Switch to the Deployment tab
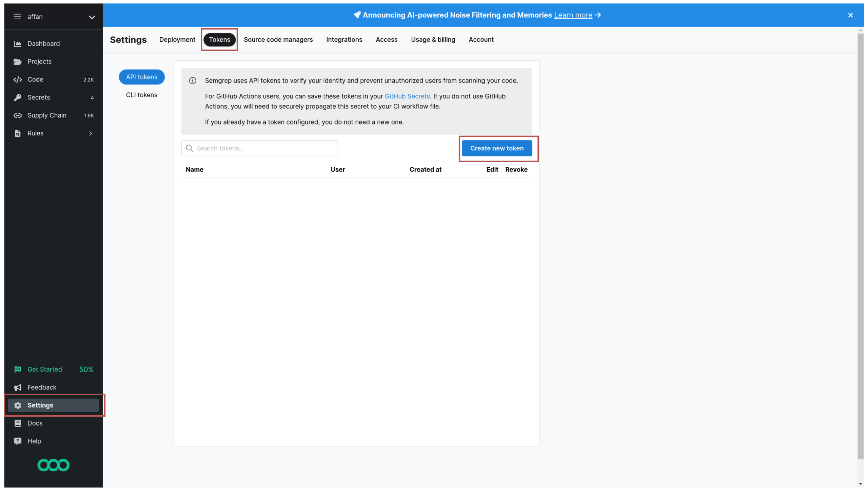 tap(177, 39)
